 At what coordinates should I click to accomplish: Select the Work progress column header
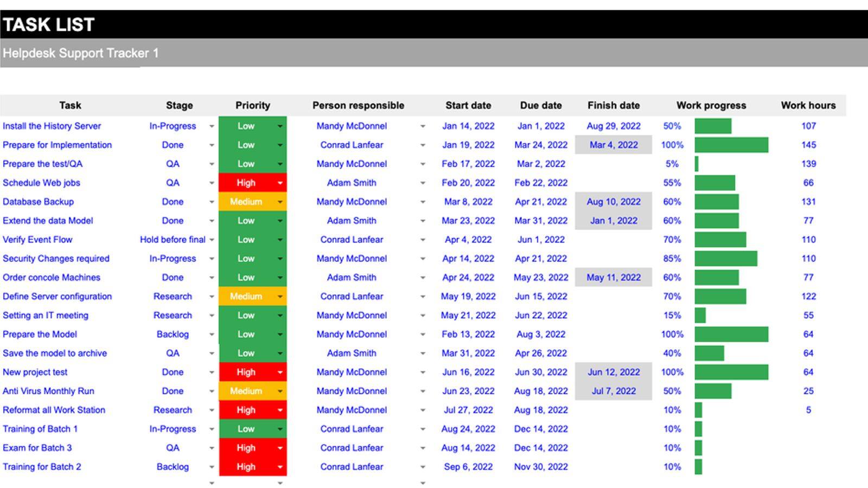[711, 105]
